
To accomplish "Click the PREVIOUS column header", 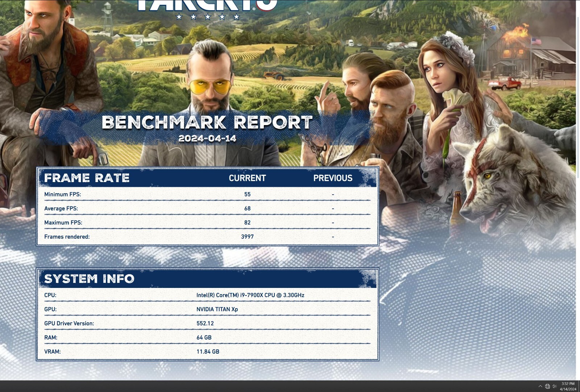I will (x=333, y=178).
